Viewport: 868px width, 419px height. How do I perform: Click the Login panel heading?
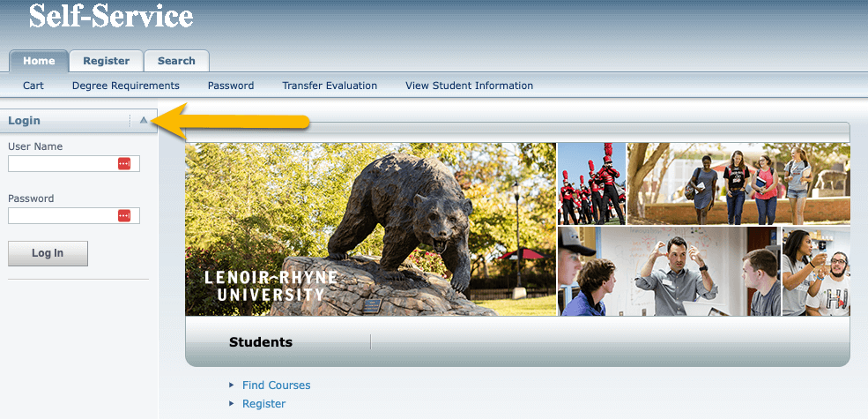(x=24, y=120)
